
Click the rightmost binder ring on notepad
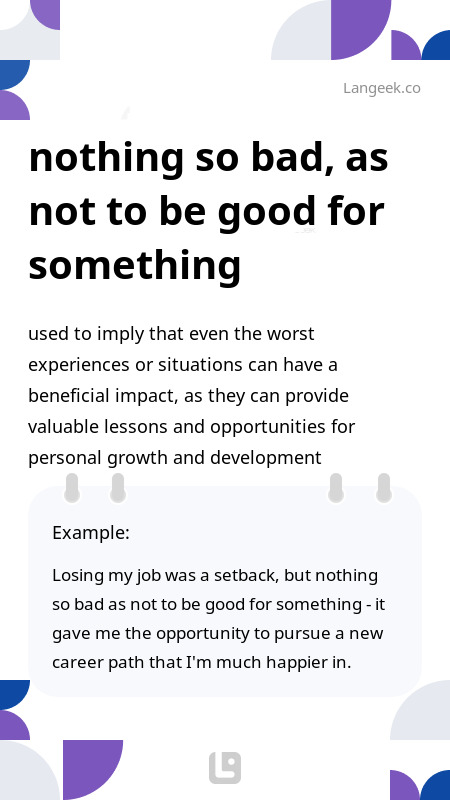coord(384,488)
